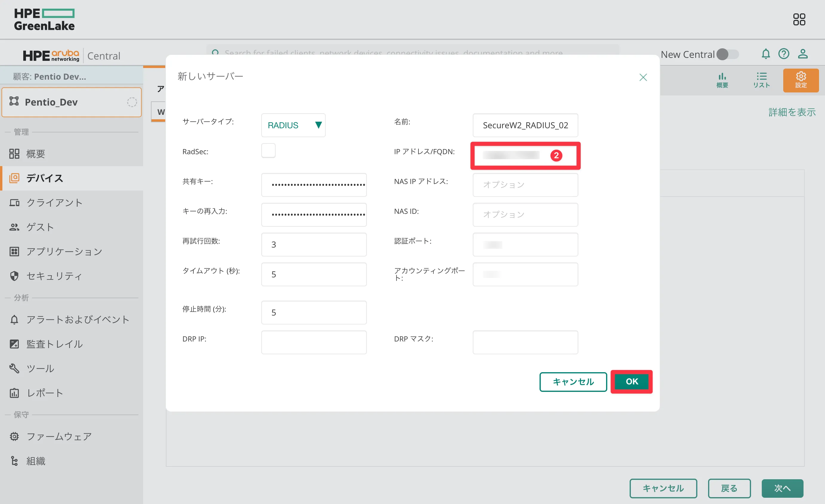Switch to the 概要 chart view icon
This screenshot has height=504, width=825.
[722, 81]
